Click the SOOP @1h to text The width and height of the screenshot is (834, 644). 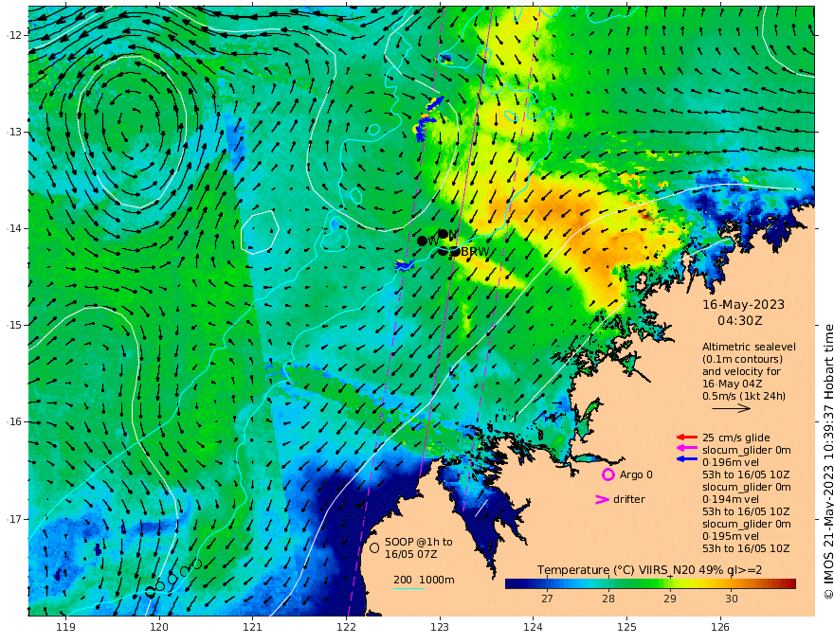tap(419, 542)
